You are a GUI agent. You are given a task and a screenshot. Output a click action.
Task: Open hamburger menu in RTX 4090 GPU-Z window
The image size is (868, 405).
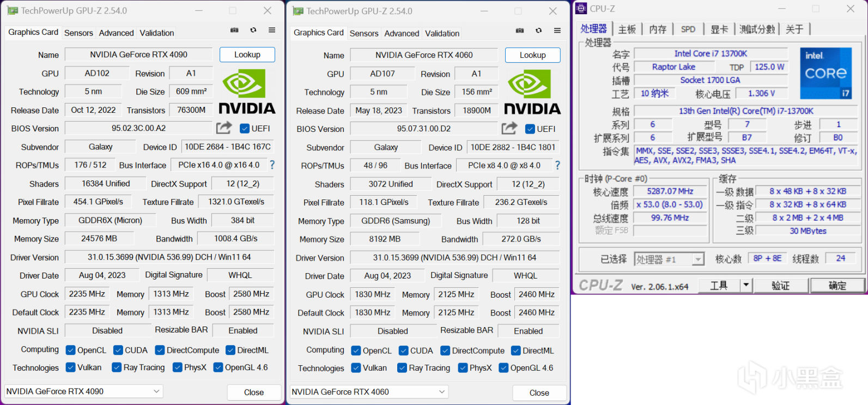[272, 30]
